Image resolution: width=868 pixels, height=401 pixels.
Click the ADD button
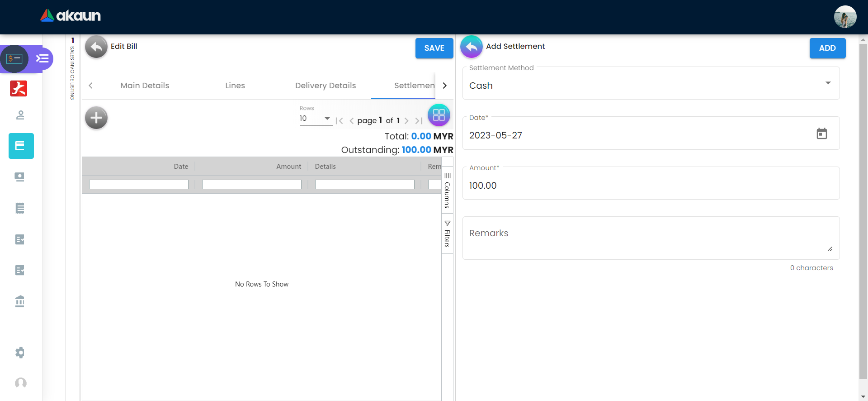click(827, 48)
